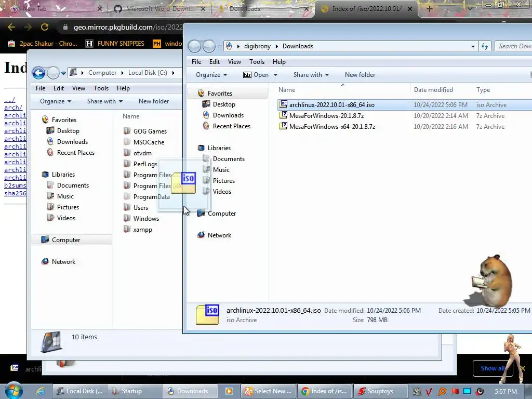Open the MSOCache folder
Viewport: 532px width, 399px height.
pyautogui.click(x=149, y=142)
